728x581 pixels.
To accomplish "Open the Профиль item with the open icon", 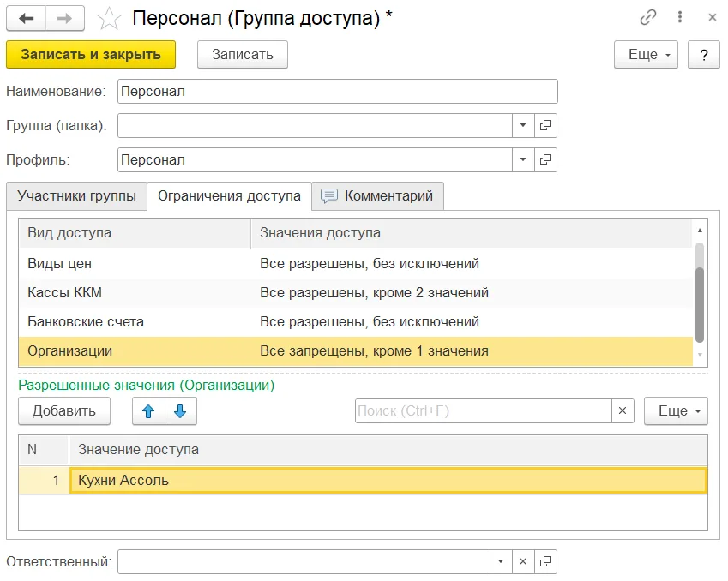I will pyautogui.click(x=545, y=159).
